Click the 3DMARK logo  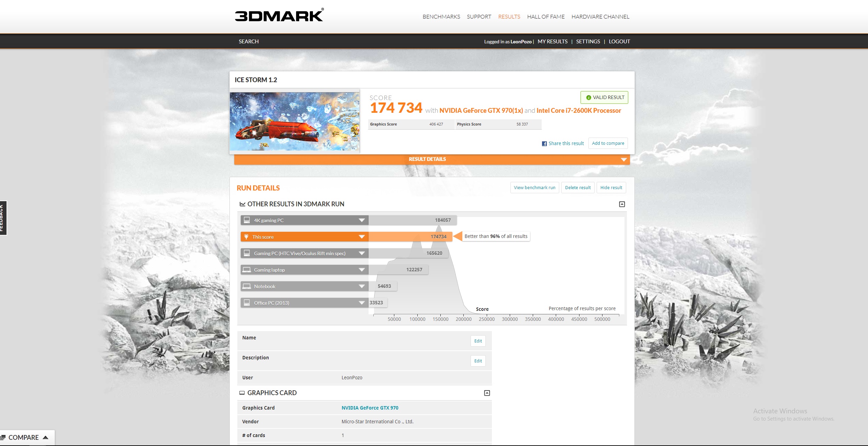coord(279,15)
